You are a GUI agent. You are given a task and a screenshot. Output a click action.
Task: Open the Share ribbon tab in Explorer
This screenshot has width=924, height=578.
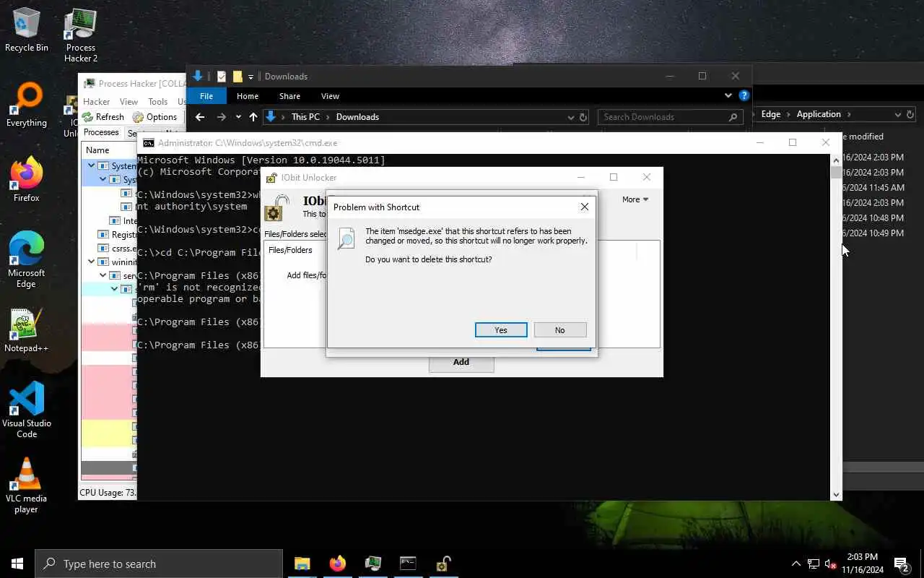pos(289,96)
